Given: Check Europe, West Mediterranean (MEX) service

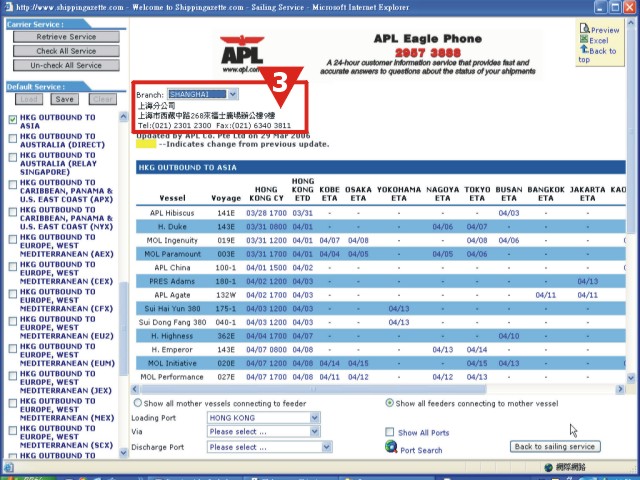Looking at the screenshot, I should [x=13, y=404].
